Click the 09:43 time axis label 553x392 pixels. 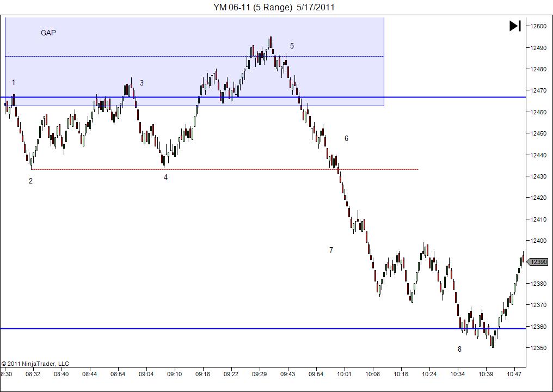coord(288,374)
